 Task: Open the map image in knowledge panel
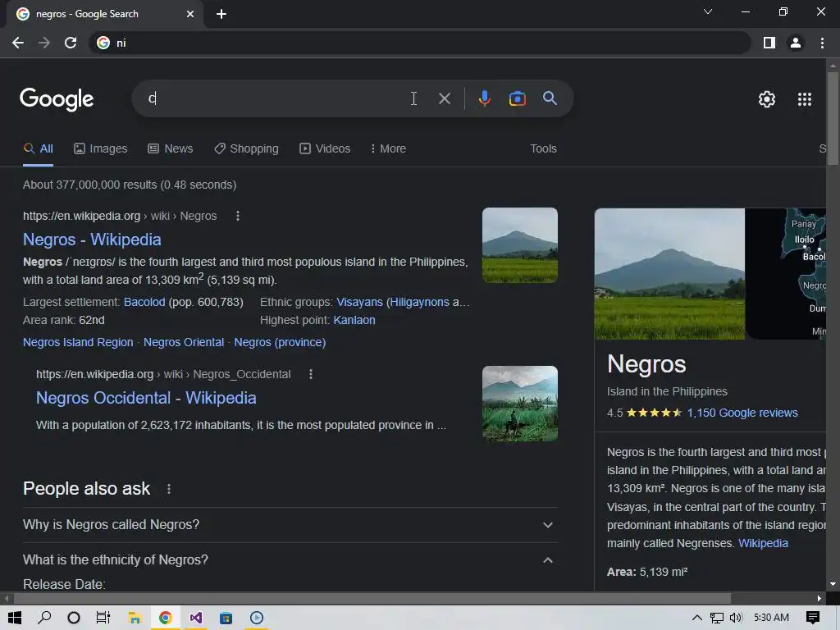point(786,274)
